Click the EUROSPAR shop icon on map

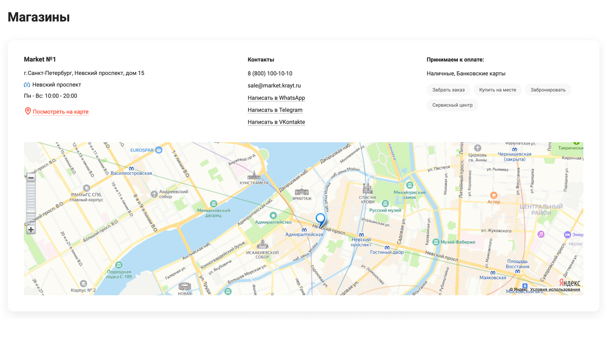pos(159,150)
